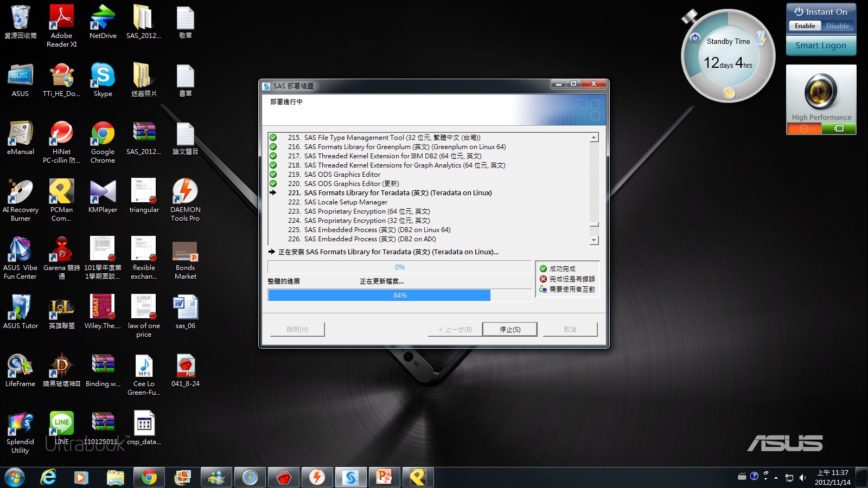868x488 pixels.
Task: Click Internet Explorer in taskbar
Action: tap(48, 477)
